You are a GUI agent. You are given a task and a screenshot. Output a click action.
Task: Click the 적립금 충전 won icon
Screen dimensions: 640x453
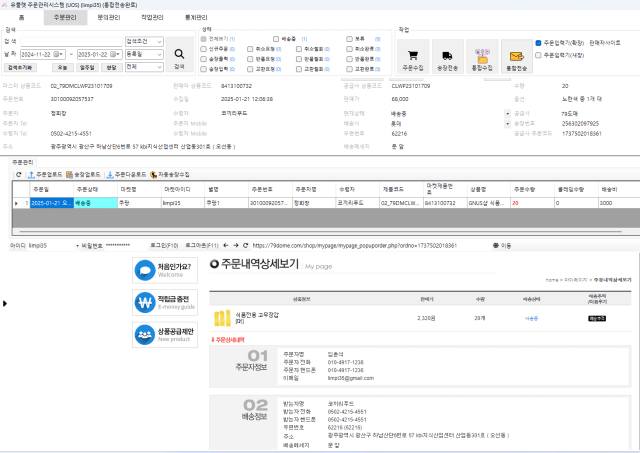pyautogui.click(x=145, y=301)
